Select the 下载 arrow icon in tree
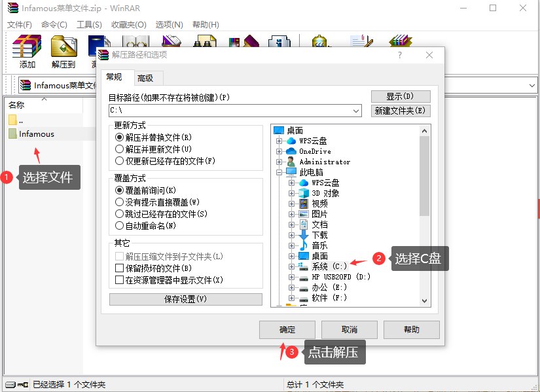Image resolution: width=540 pixels, height=392 pixels. point(304,235)
